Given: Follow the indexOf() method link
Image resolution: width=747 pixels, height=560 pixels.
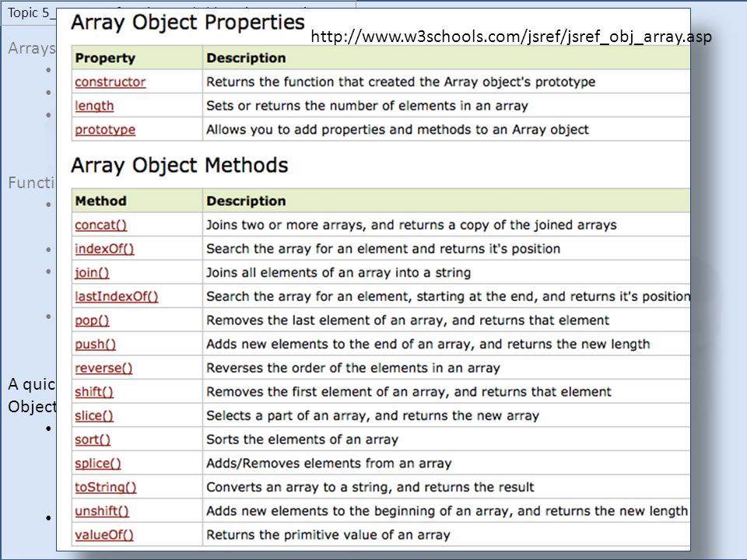Looking at the screenshot, I should pyautogui.click(x=104, y=249).
